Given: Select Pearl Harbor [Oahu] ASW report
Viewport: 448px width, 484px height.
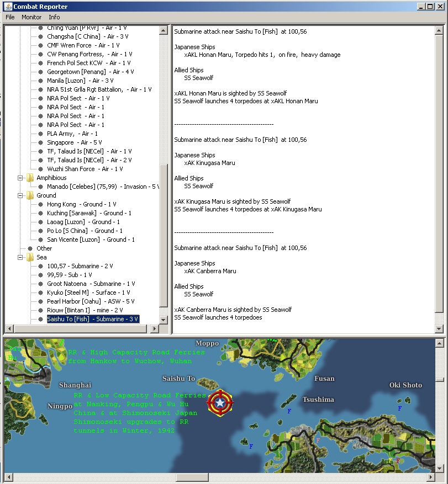Looking at the screenshot, I should (x=91, y=301).
